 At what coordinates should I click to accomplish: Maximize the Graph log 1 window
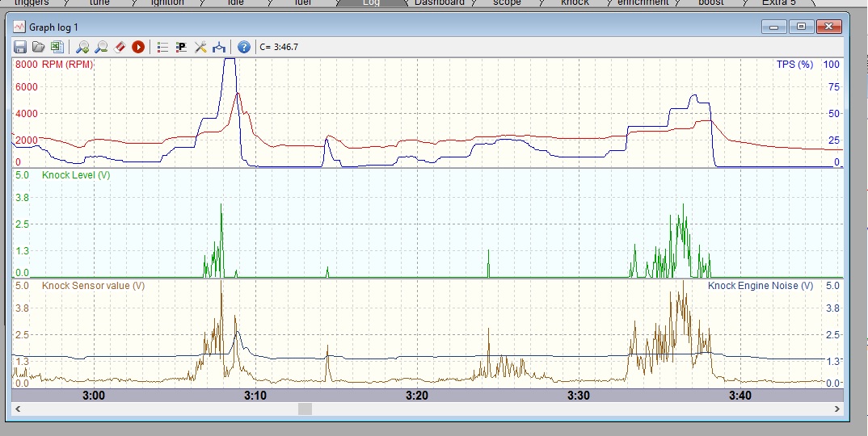(x=801, y=27)
